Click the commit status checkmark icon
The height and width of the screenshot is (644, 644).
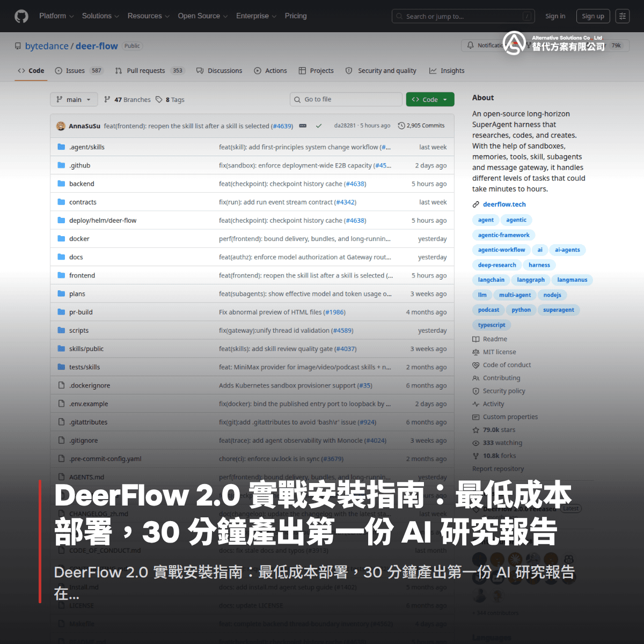point(319,126)
